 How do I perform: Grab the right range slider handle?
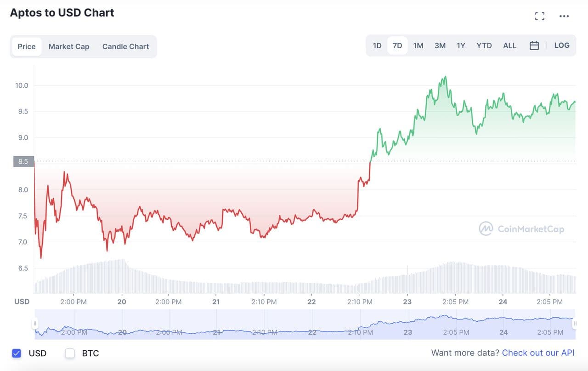point(575,324)
